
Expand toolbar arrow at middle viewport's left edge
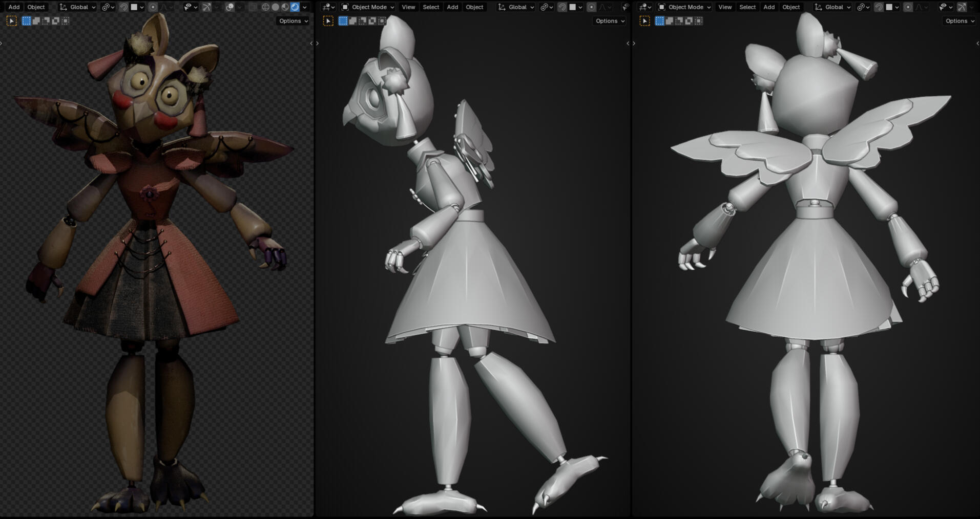pos(318,44)
